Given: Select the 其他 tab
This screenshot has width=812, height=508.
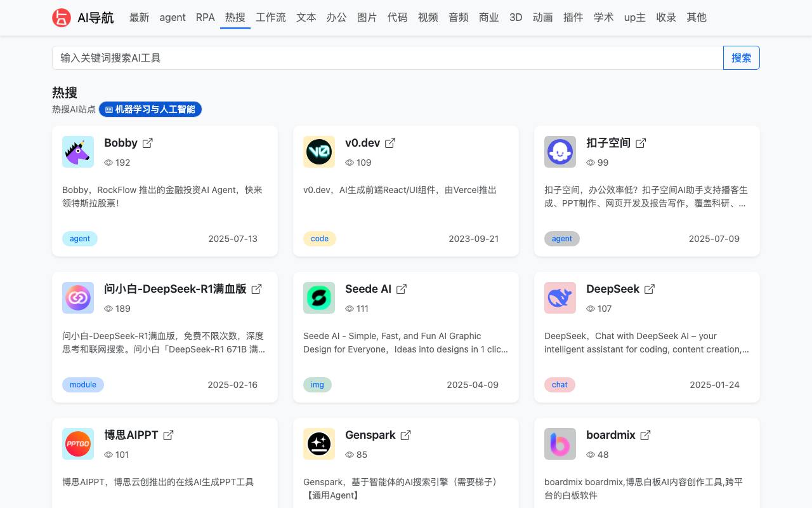Looking at the screenshot, I should coord(697,18).
